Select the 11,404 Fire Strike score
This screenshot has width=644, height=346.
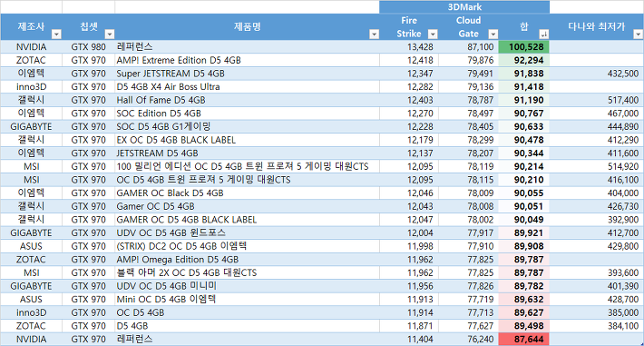pos(409,339)
